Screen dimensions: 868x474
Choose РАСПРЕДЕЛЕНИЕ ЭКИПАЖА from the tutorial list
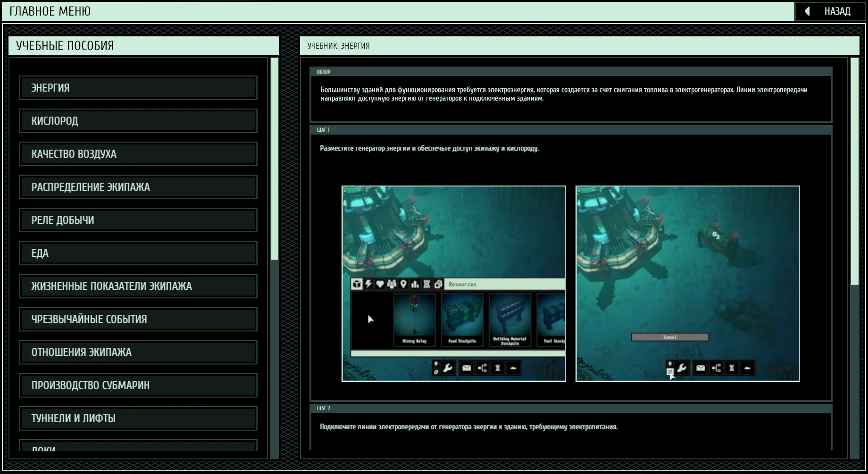[138, 187]
